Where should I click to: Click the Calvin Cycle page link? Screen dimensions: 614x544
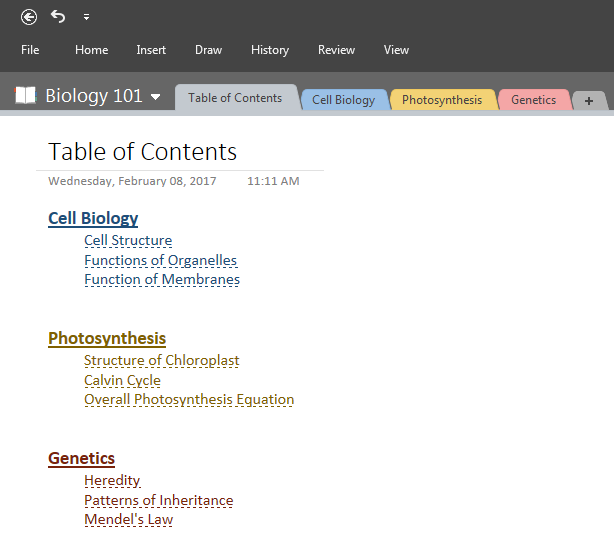coord(122,380)
